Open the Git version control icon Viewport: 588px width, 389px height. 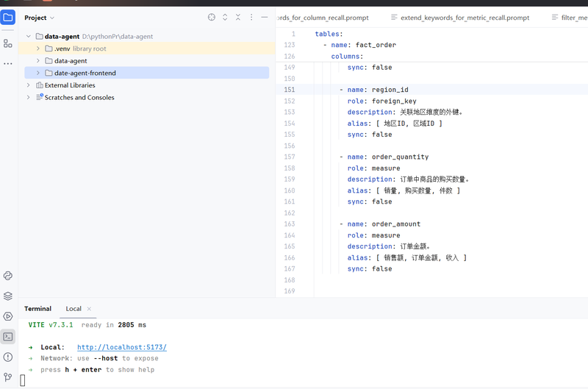click(8, 377)
